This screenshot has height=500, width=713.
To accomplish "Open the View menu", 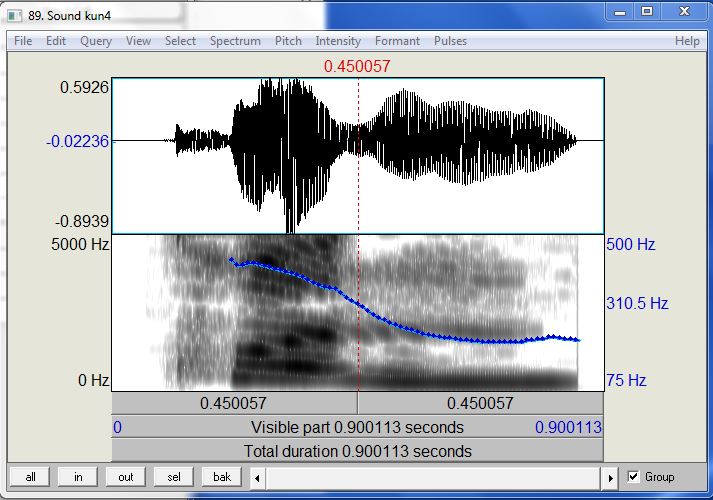I will 138,41.
